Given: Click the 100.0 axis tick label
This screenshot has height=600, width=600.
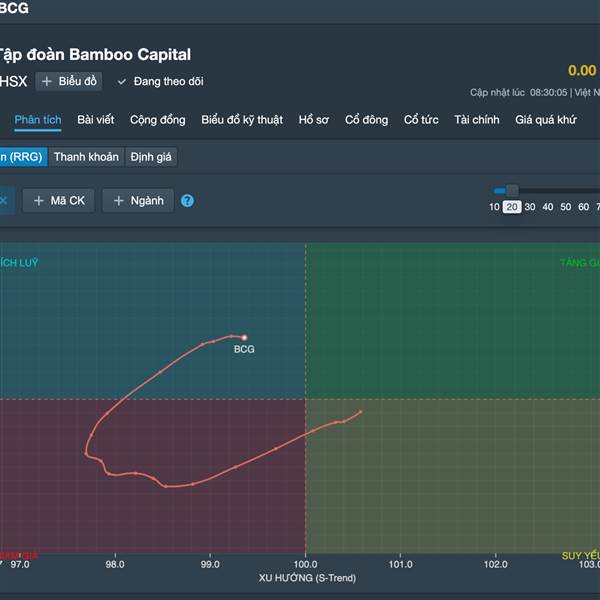Looking at the screenshot, I should point(305,564).
